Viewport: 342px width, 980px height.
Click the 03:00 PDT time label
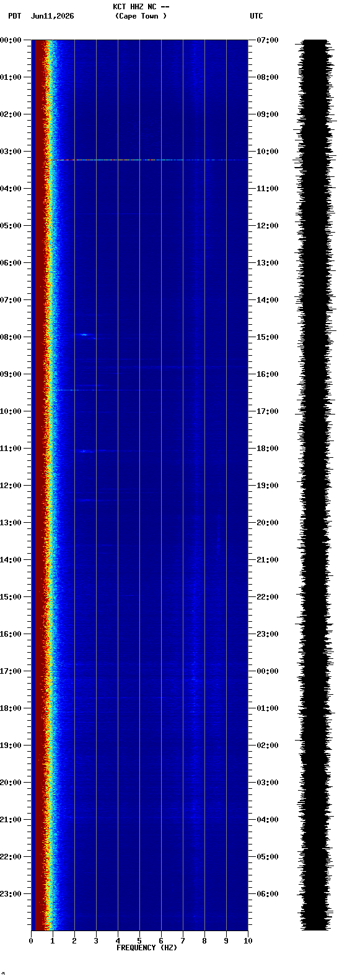click(11, 152)
